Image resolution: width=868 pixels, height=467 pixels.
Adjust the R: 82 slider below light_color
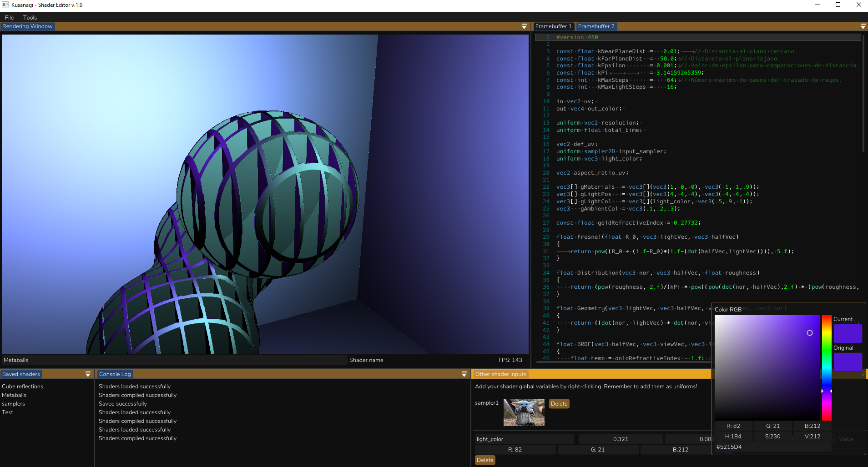[x=515, y=450]
